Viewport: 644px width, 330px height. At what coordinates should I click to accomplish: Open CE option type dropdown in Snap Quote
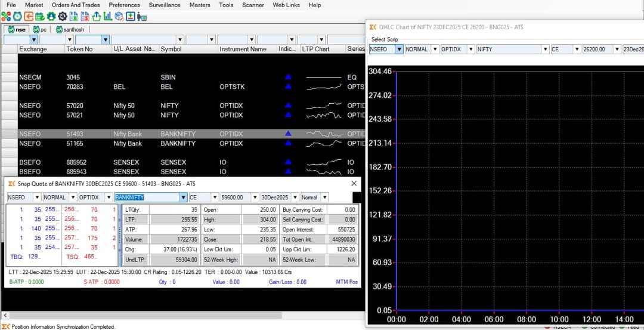click(x=215, y=198)
